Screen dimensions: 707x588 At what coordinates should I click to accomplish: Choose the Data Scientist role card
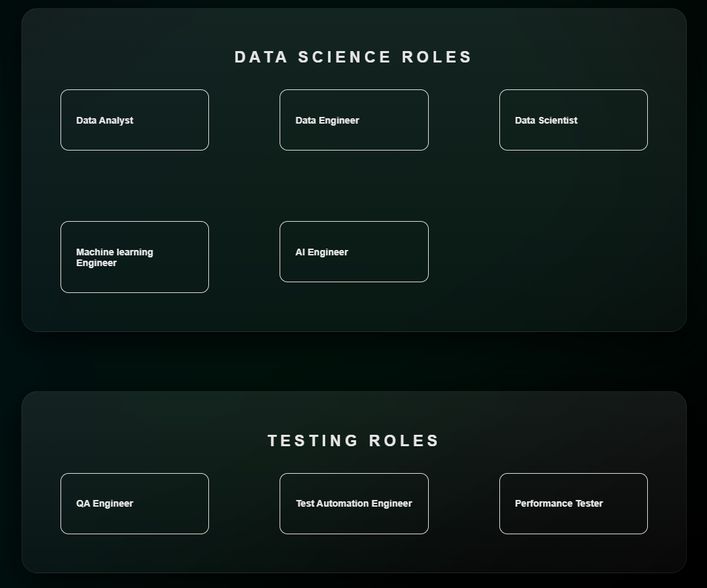(x=573, y=120)
